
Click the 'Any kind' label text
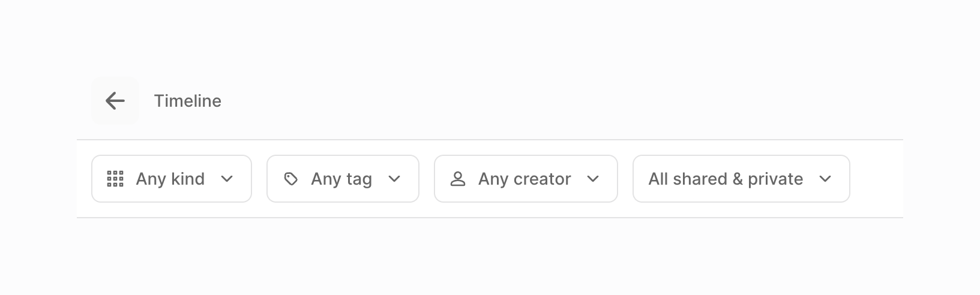coord(170,179)
